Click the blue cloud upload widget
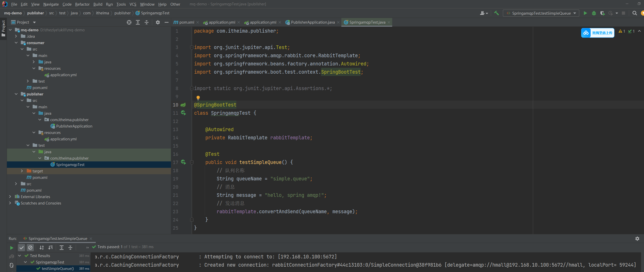The height and width of the screenshot is (272, 644). coord(598,33)
